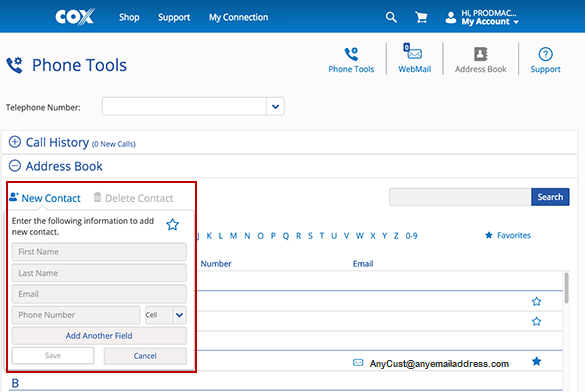Click the Save button

click(53, 355)
